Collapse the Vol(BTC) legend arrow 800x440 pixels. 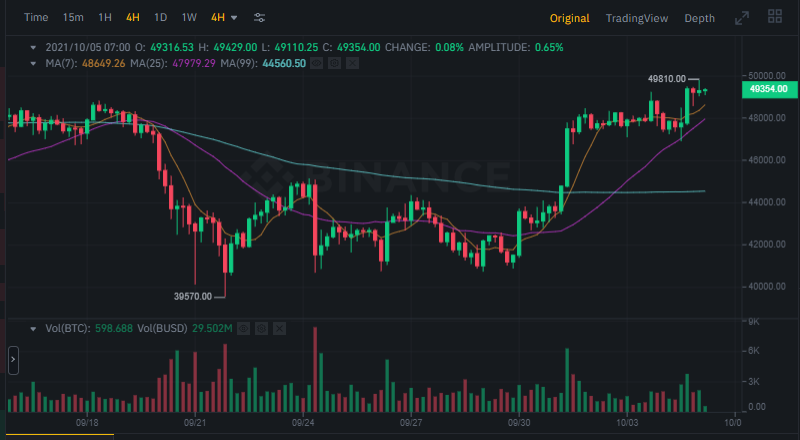[33, 328]
